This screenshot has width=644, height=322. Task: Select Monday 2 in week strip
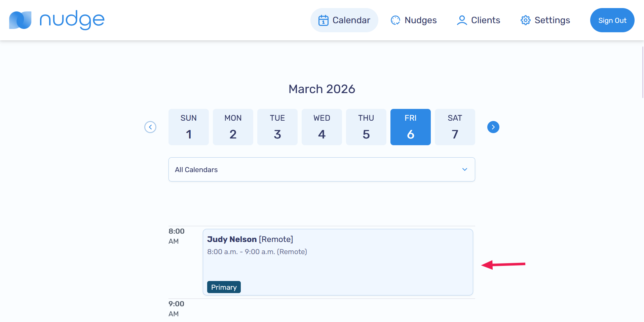233,127
